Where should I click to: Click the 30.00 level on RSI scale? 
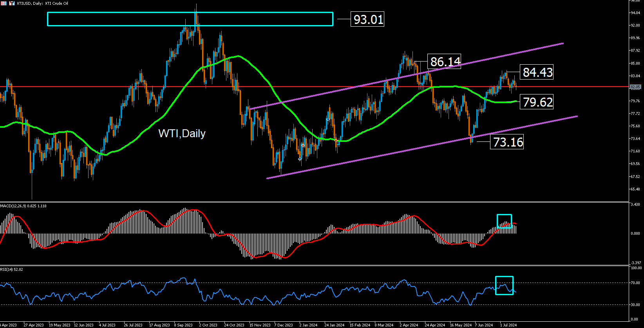[x=636, y=304]
